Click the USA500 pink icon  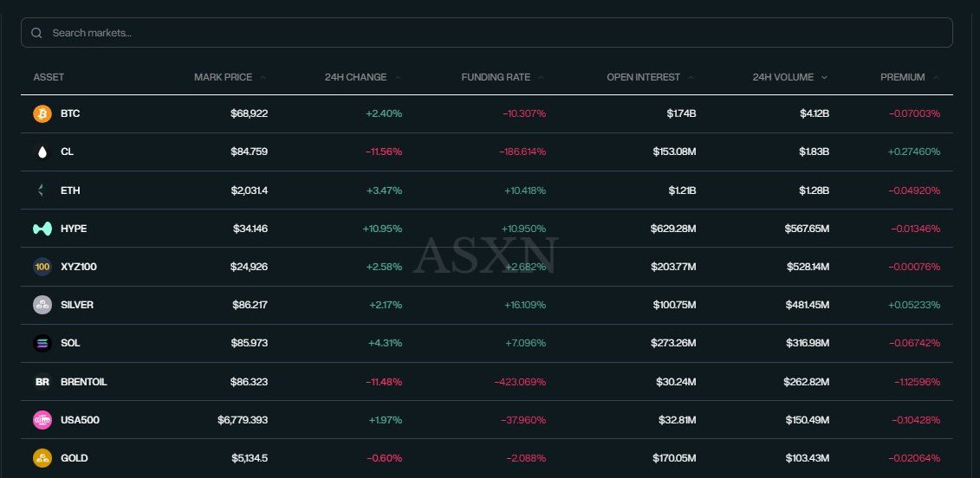42,420
